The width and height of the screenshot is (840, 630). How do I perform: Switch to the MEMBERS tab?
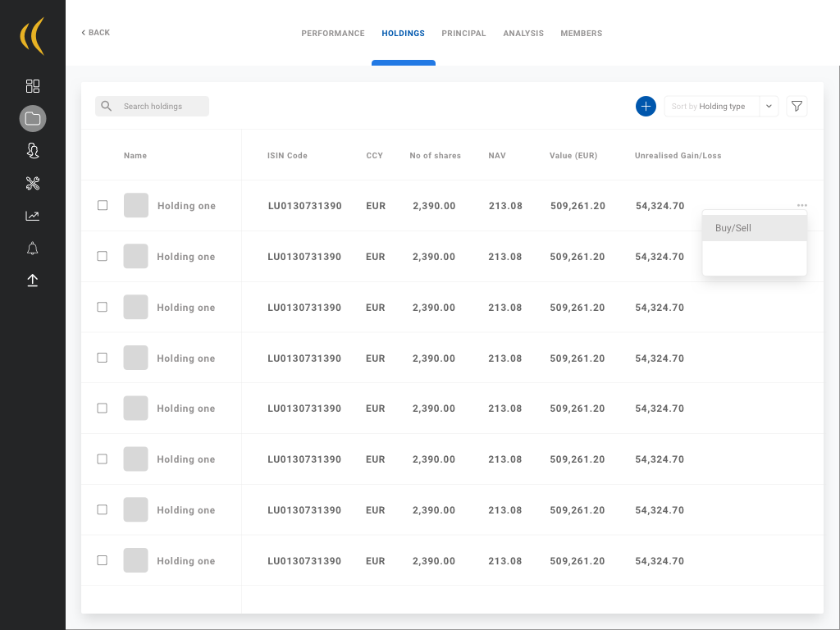(582, 33)
